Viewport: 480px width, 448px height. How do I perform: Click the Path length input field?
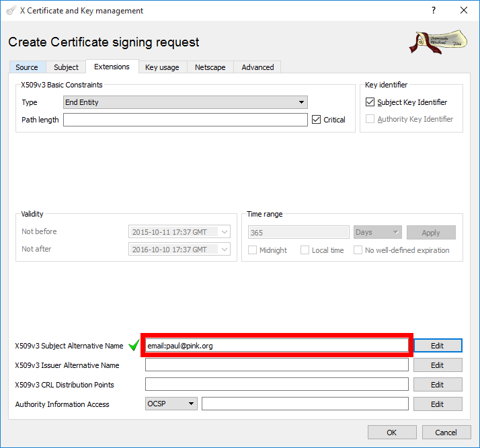click(185, 120)
